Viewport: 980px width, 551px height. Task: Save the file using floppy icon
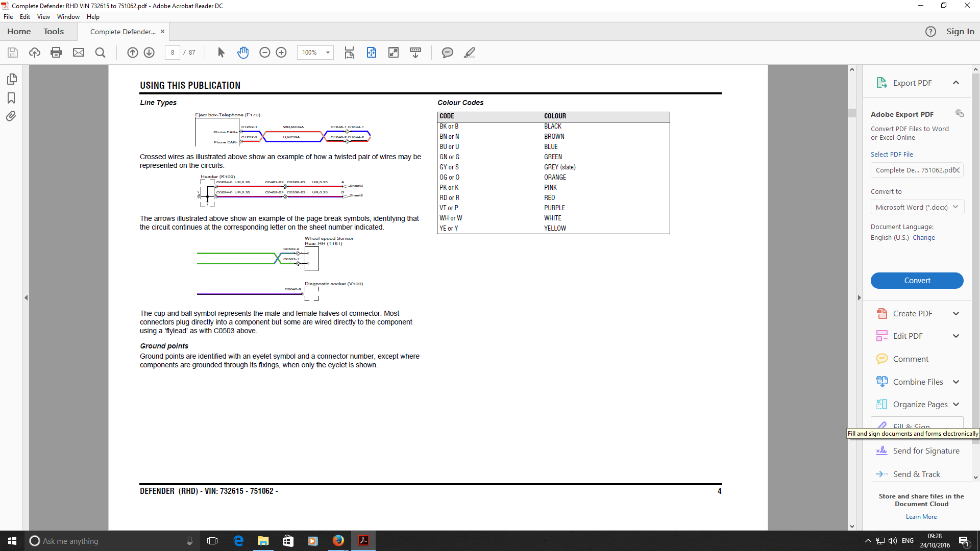pyautogui.click(x=13, y=53)
